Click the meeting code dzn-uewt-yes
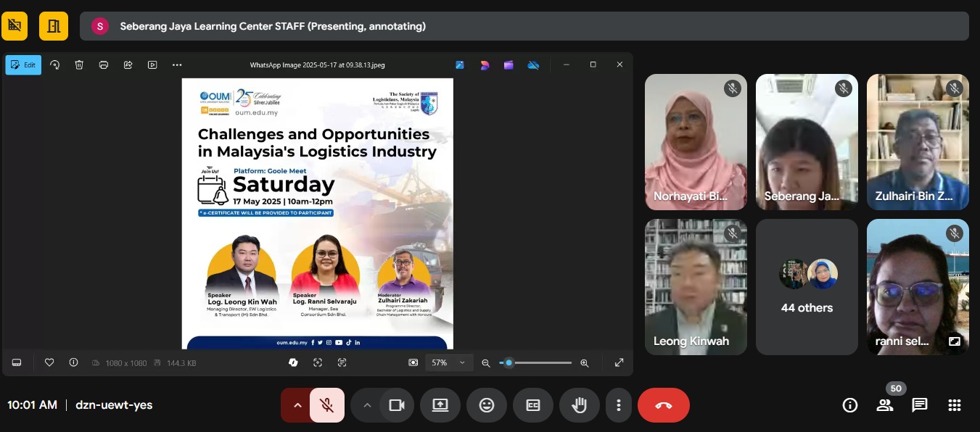This screenshot has width=980, height=432. [x=114, y=405]
